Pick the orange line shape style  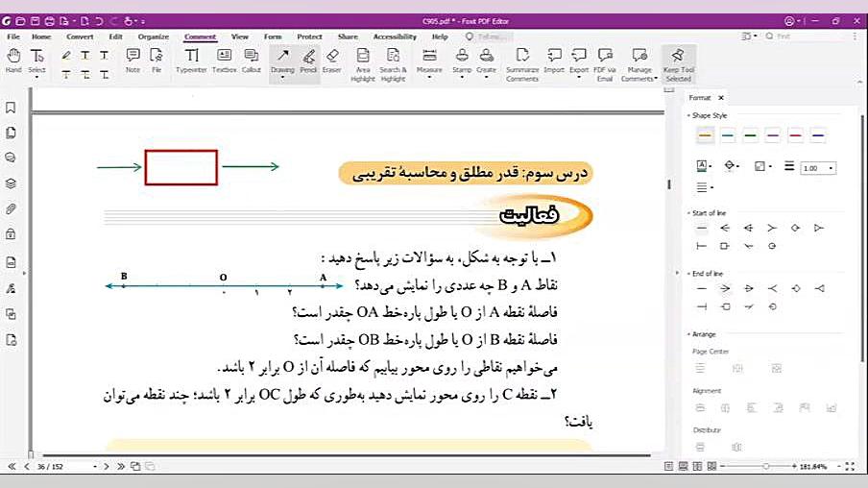click(705, 135)
